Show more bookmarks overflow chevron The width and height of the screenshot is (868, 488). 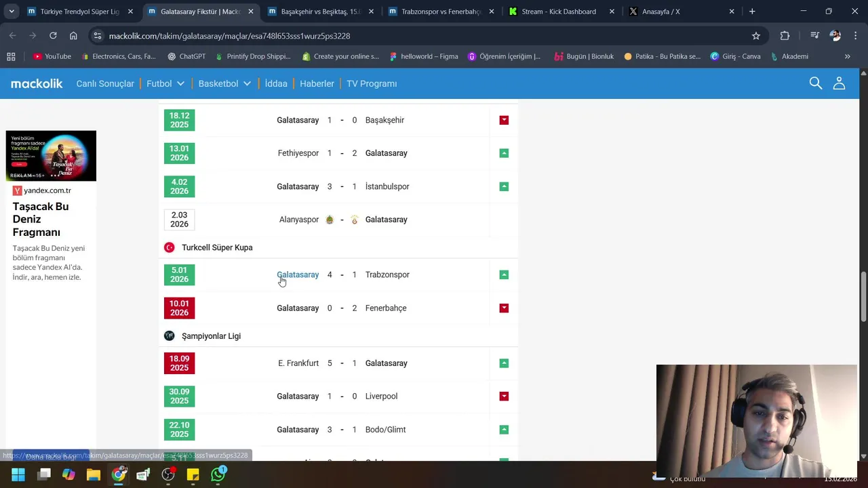(x=847, y=56)
